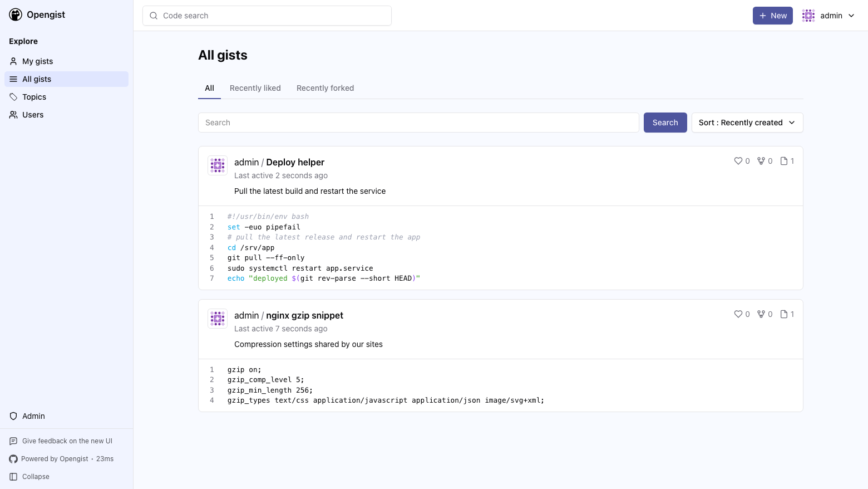This screenshot has width=868, height=489.
Task: Collapse the sidebar
Action: [x=29, y=477]
